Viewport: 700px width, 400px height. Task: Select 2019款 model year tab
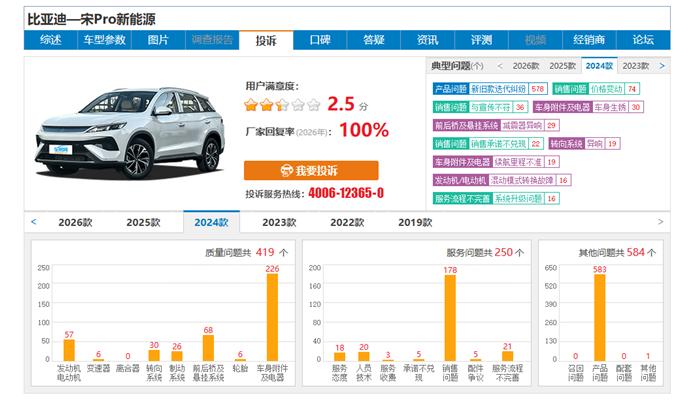pyautogui.click(x=415, y=222)
